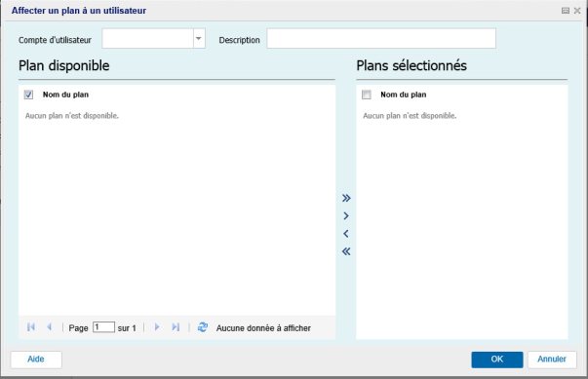Click inside the Compte d'utilisateur combo box

coord(148,39)
